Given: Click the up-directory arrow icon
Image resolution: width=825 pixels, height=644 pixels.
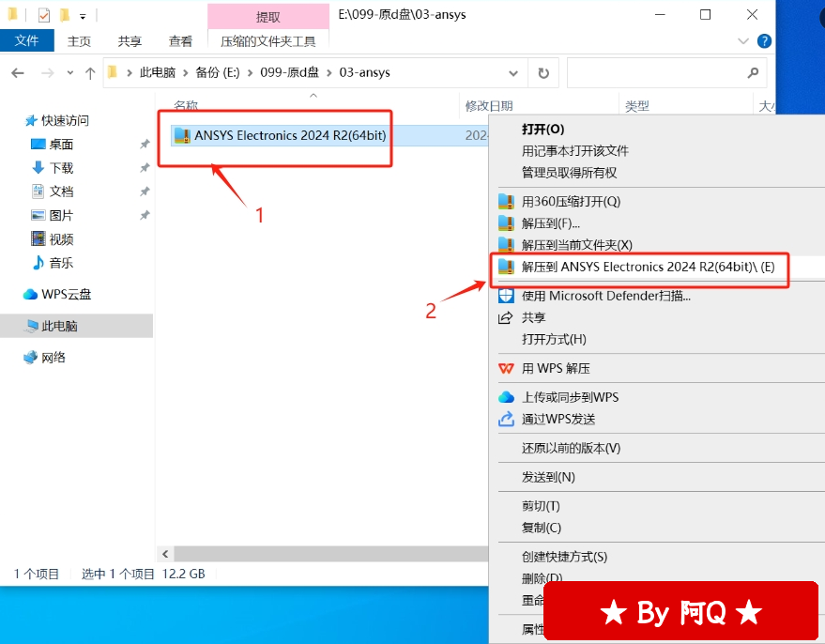Looking at the screenshot, I should [90, 72].
